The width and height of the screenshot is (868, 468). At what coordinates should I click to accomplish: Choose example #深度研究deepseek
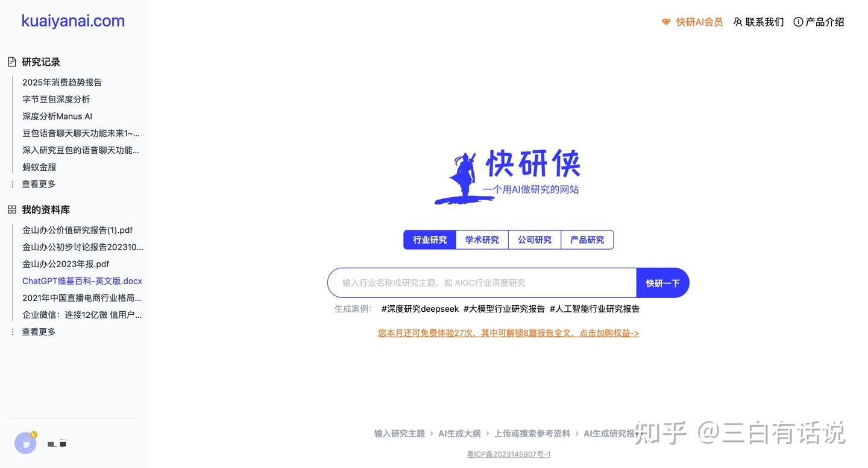(x=420, y=309)
